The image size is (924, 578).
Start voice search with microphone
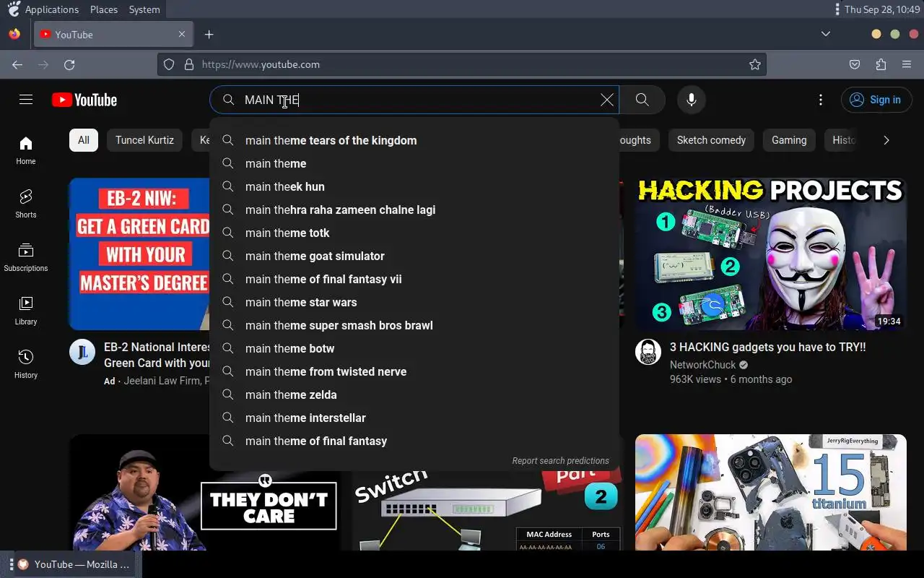[x=692, y=100]
